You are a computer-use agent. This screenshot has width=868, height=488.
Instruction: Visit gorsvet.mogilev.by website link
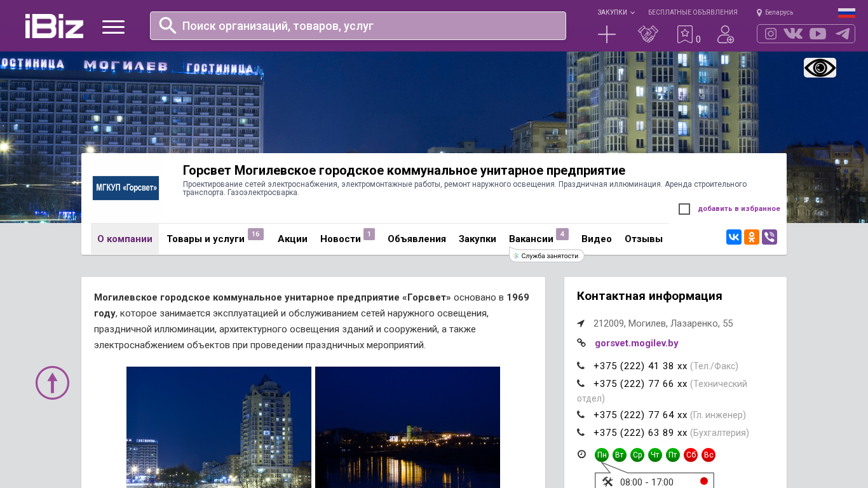(x=636, y=343)
